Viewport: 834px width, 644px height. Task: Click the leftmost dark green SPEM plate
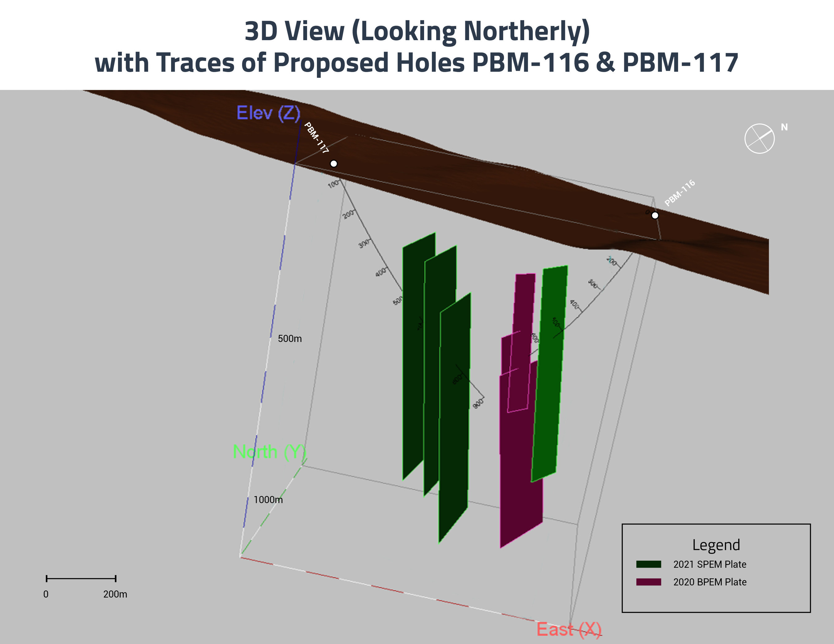click(x=413, y=355)
